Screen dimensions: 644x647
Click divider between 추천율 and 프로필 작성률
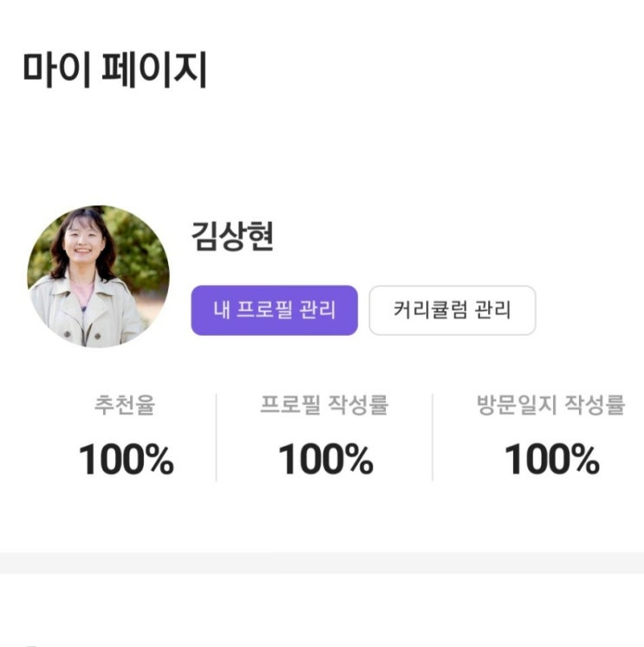(216, 436)
